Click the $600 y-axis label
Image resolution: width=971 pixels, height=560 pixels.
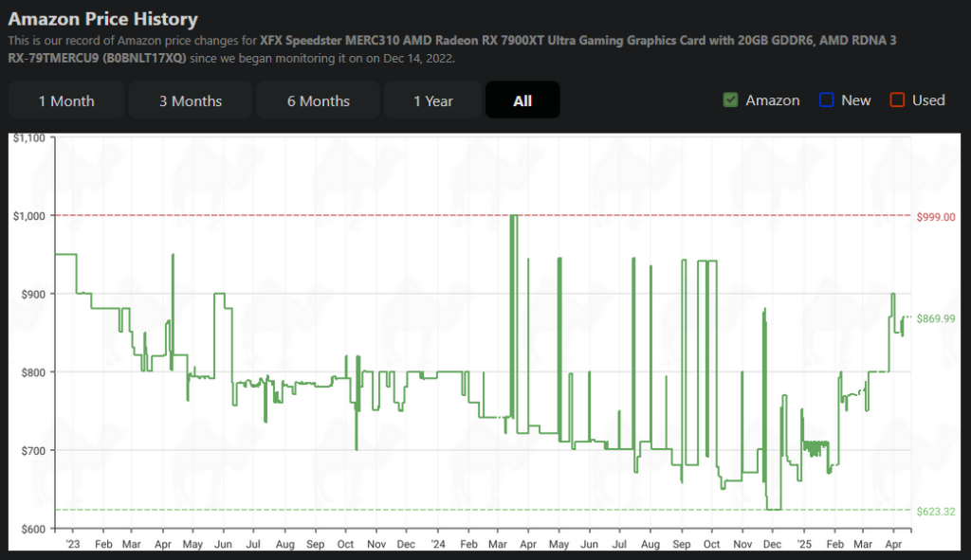pos(33,529)
